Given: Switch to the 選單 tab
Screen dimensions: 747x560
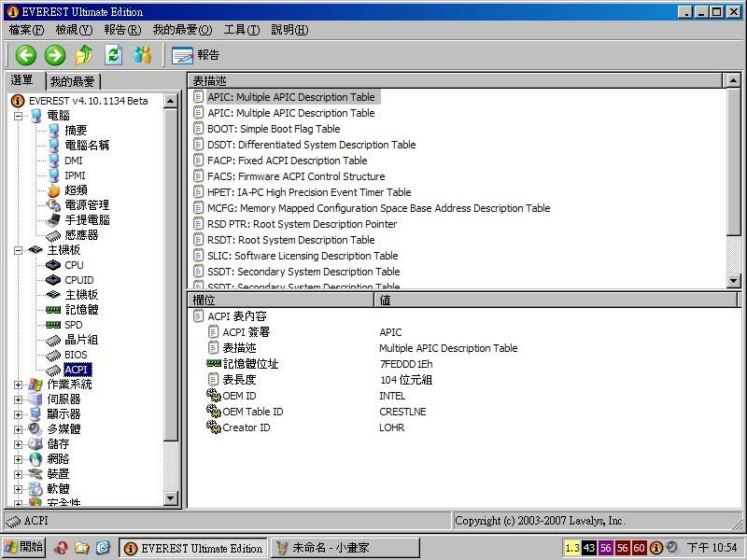Looking at the screenshot, I should point(22,80).
